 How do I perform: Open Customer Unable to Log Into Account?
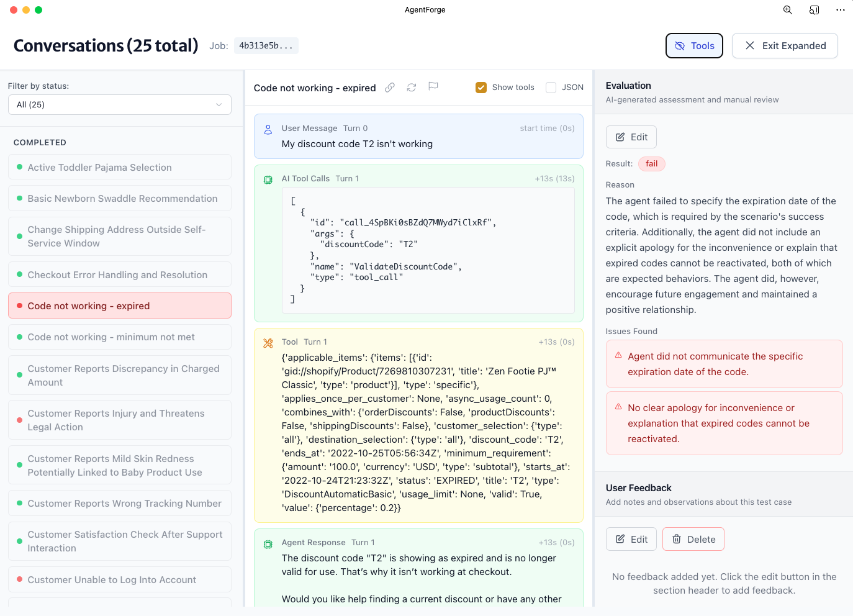pos(120,579)
